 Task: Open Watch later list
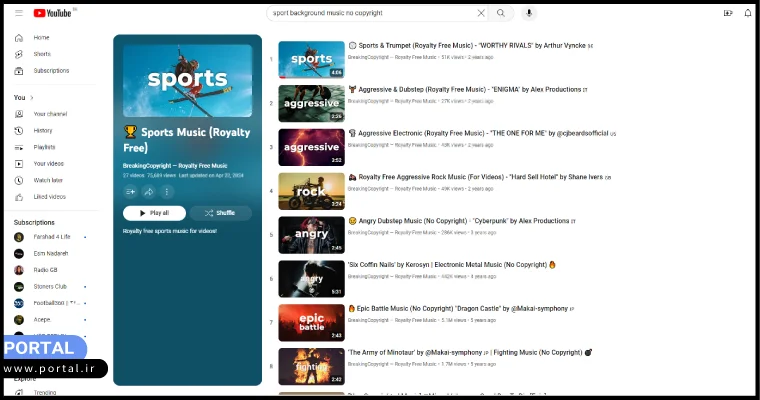[x=47, y=180]
